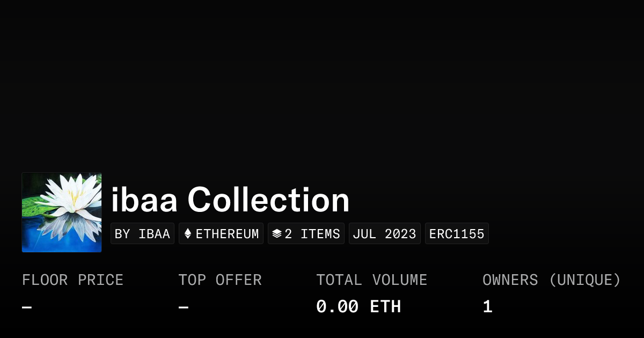The height and width of the screenshot is (338, 644).
Task: Click the unique owners count of 1
Action: (x=487, y=307)
